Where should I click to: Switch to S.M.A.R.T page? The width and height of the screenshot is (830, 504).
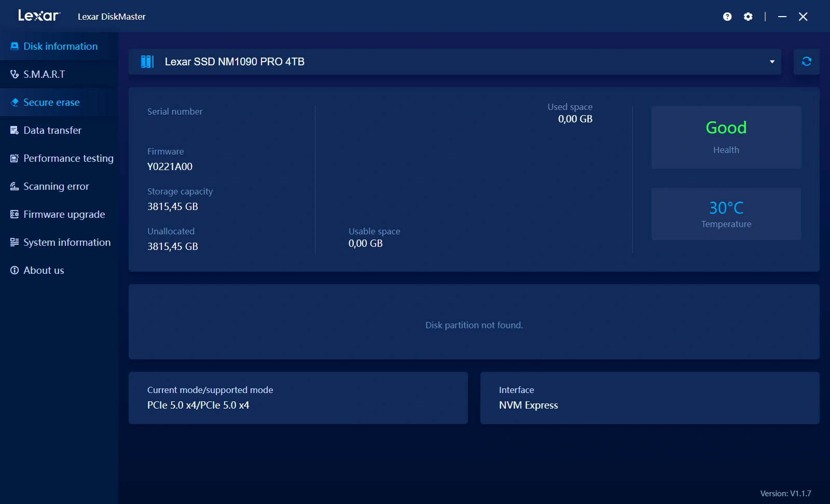59,74
